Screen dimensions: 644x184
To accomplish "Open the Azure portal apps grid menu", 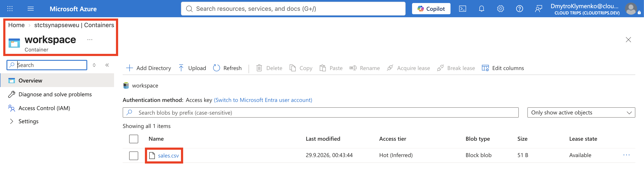I will (x=10, y=9).
